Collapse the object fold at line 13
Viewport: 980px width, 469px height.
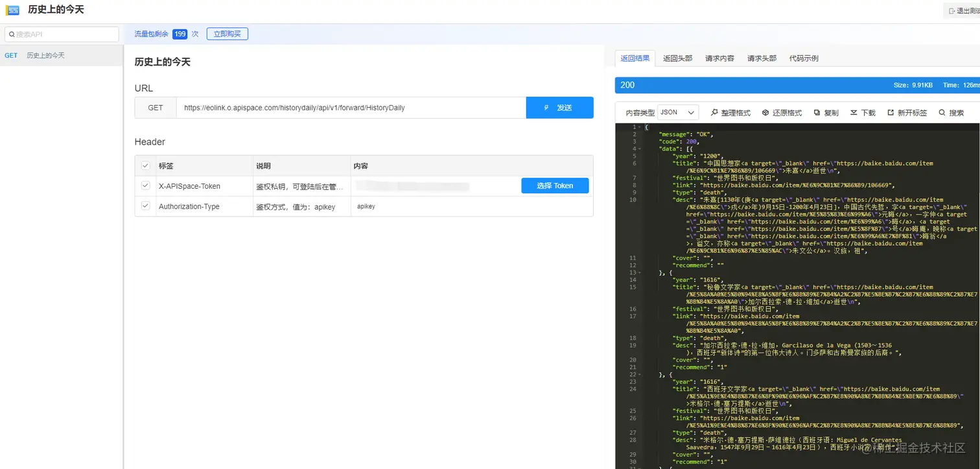tap(640, 272)
